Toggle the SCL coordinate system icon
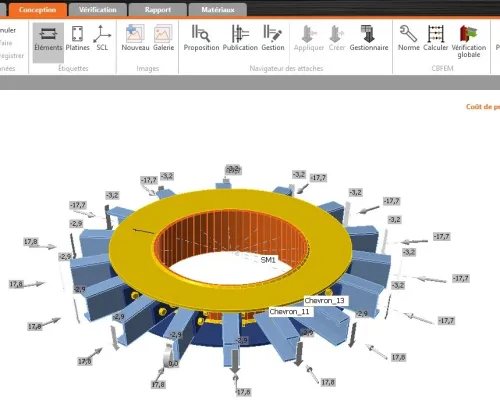This screenshot has height=410, width=500. click(x=102, y=38)
